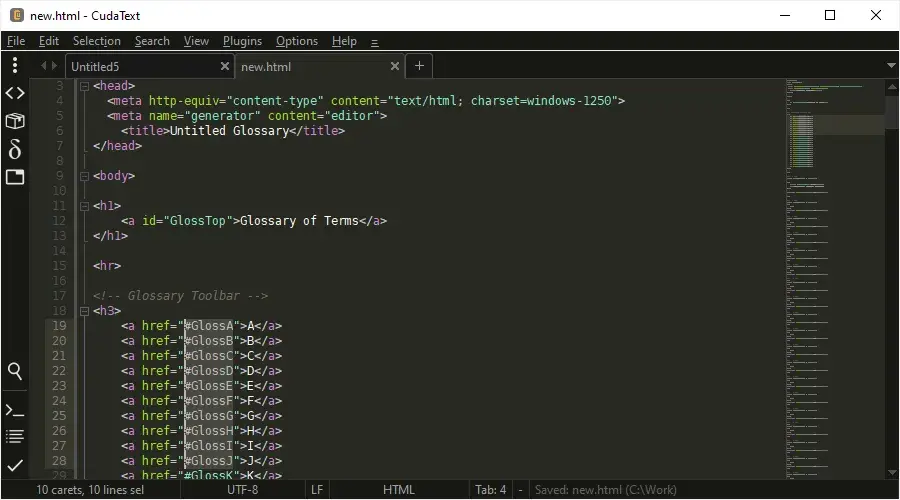This screenshot has width=900, height=500.
Task: Click the Untitled Glossary title text
Action: [x=229, y=131]
